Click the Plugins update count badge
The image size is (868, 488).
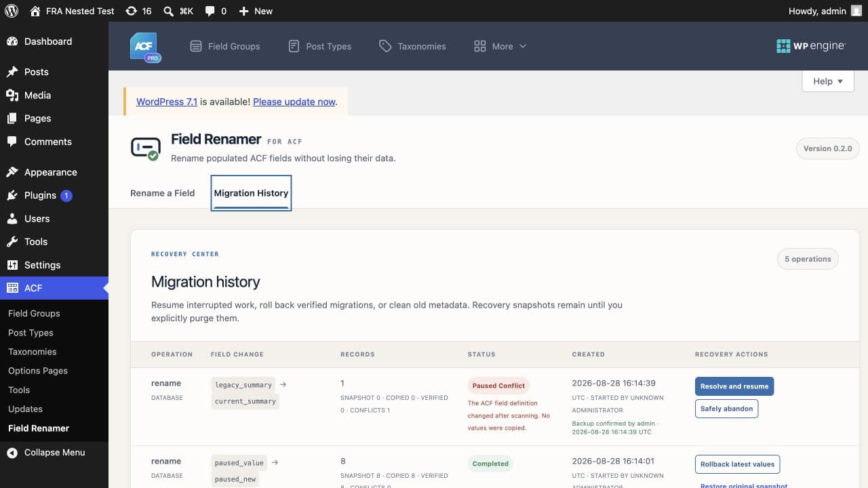tap(66, 195)
